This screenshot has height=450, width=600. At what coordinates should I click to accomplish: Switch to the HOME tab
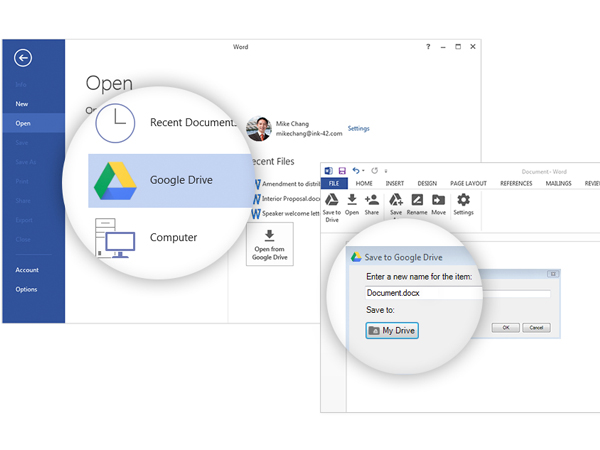click(x=364, y=184)
